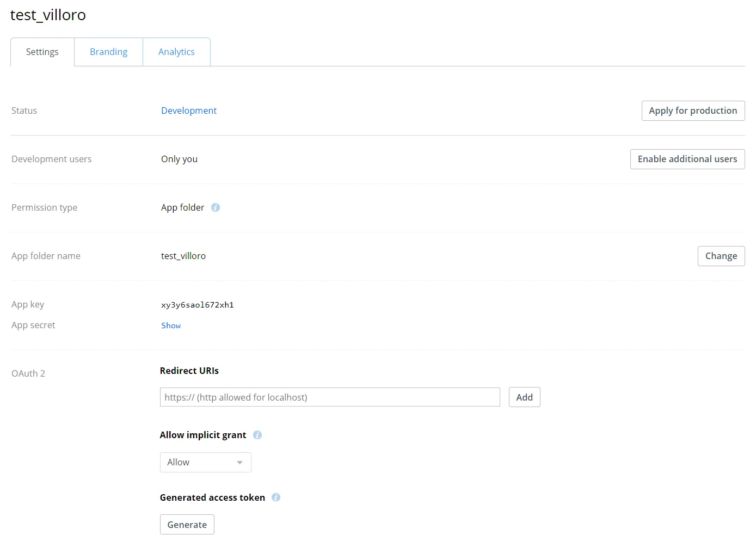Click the dropdown chevron beside Allow
The height and width of the screenshot is (547, 756).
(239, 462)
